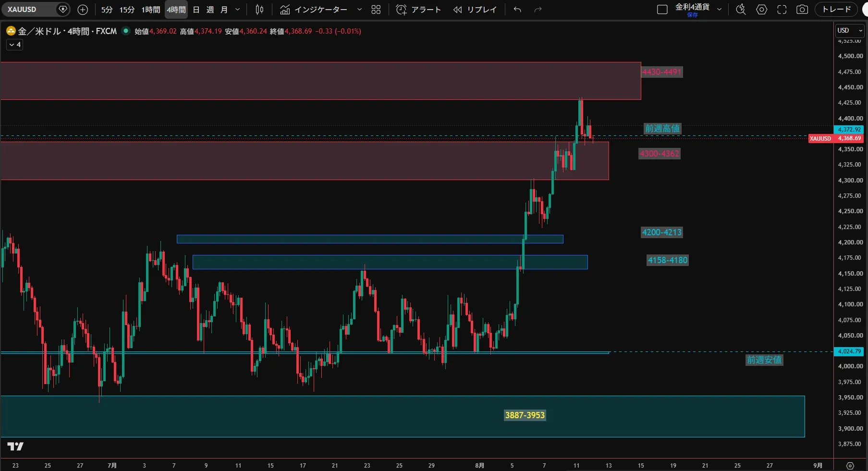This screenshot has width=868, height=471.
Task: Open the candlestick chart type selector
Action: coord(259,10)
